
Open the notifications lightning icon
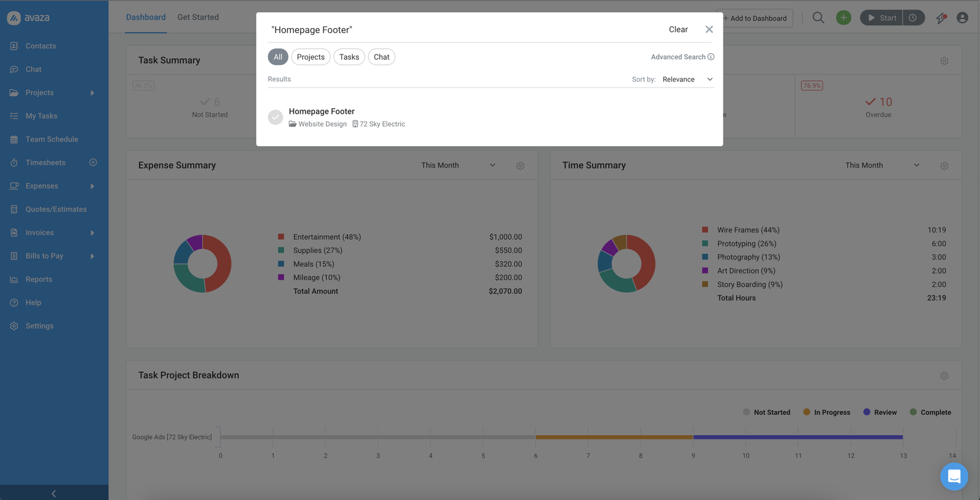(941, 18)
